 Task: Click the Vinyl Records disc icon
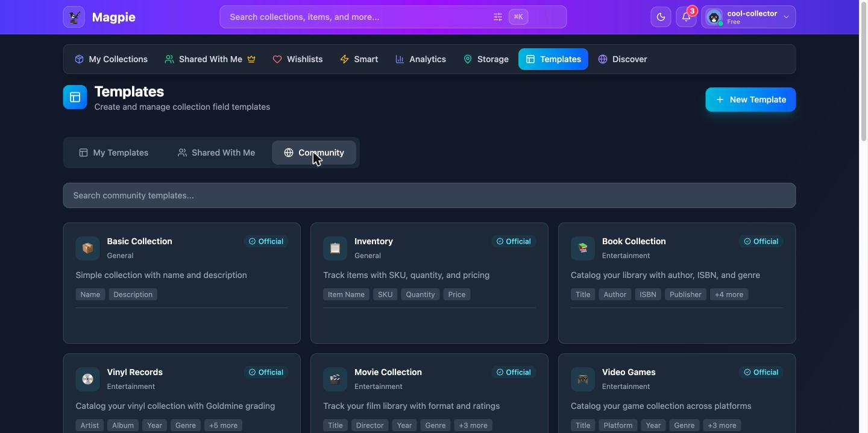pos(87,379)
